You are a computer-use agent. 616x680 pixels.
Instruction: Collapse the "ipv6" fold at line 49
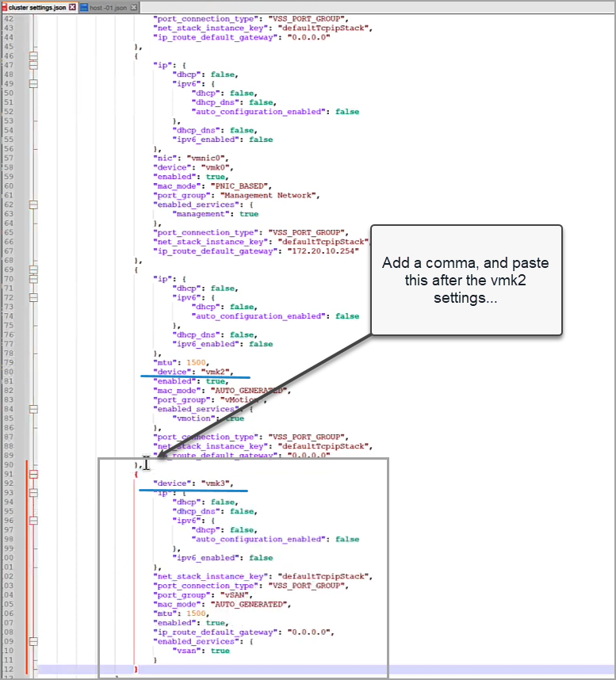(33, 84)
